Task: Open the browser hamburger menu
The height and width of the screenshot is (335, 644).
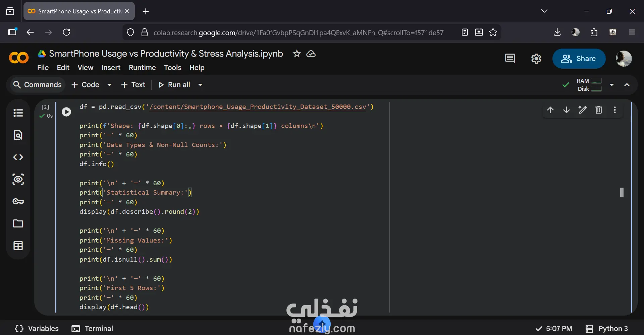Action: tap(632, 32)
